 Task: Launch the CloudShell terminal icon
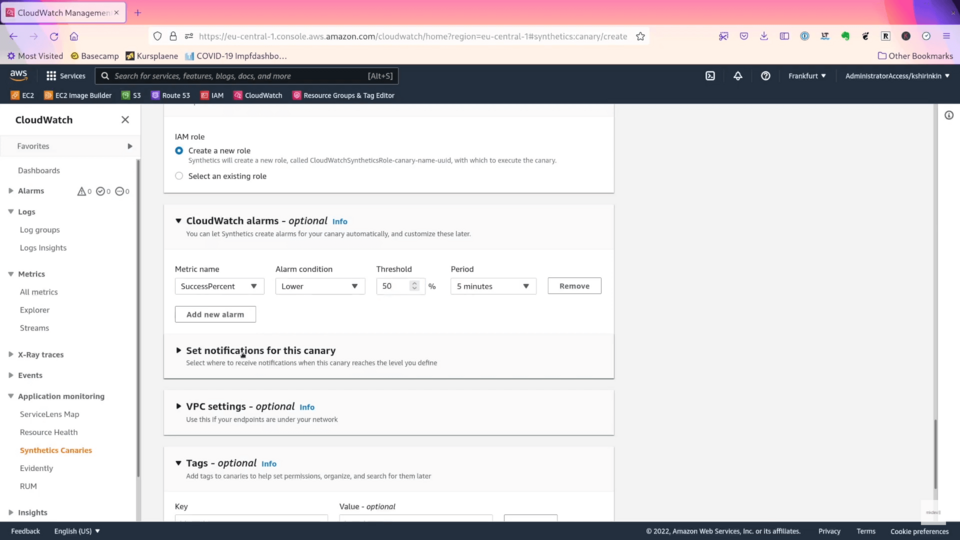(x=710, y=76)
